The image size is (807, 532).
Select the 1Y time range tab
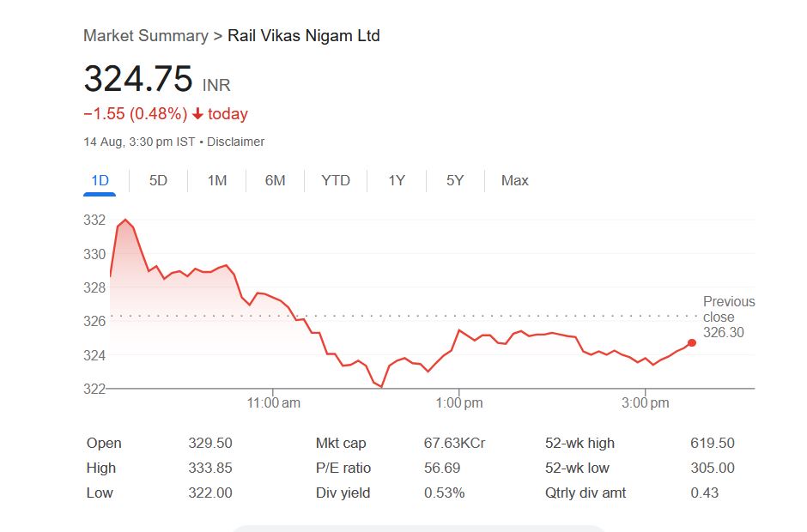pos(396,181)
